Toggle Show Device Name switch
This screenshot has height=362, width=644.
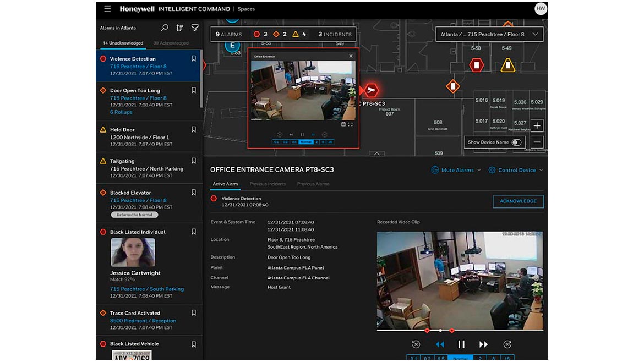point(516,142)
